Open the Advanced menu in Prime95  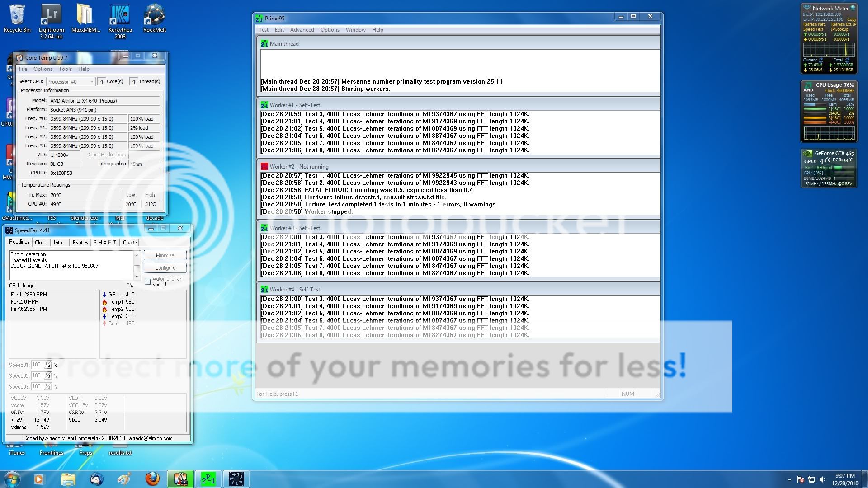[302, 30]
